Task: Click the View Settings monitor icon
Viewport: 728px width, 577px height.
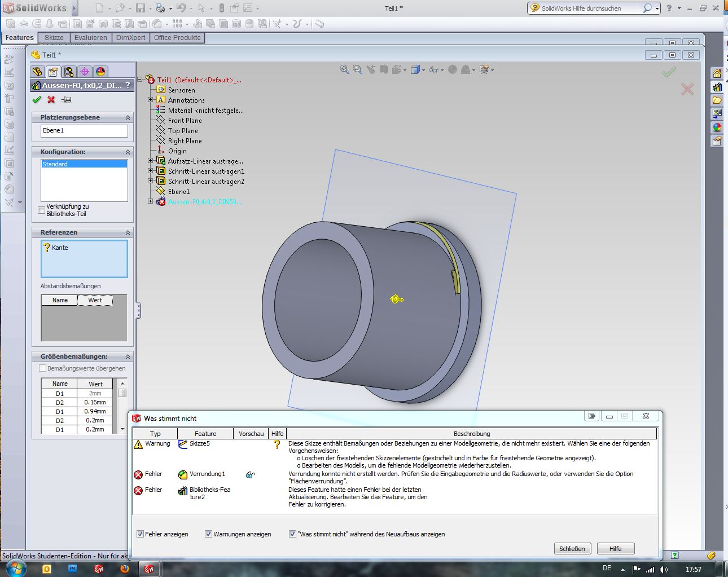Action: point(484,69)
